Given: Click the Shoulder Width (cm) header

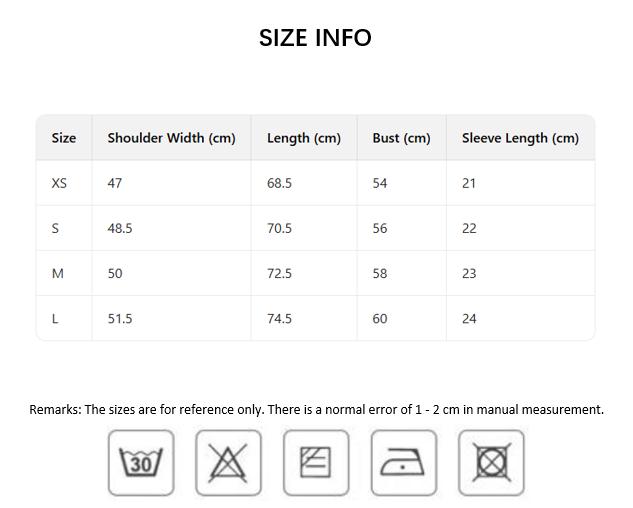Looking at the screenshot, I should click(171, 138).
